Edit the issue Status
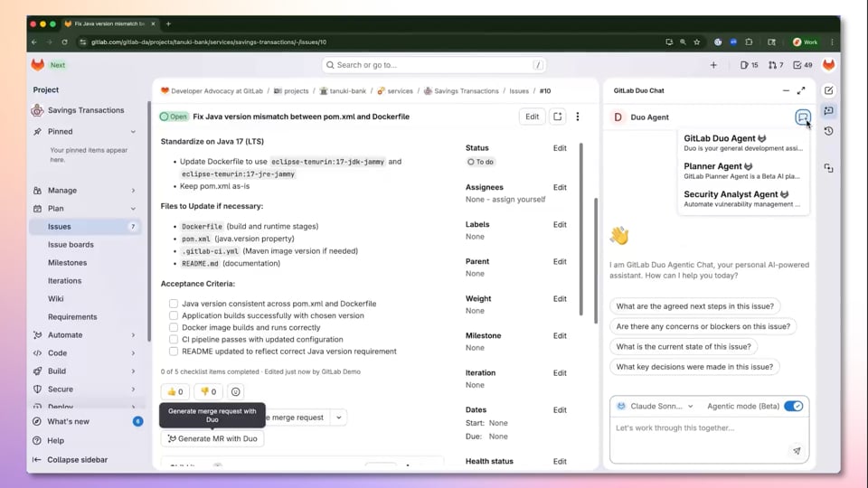The image size is (868, 488). (560, 148)
